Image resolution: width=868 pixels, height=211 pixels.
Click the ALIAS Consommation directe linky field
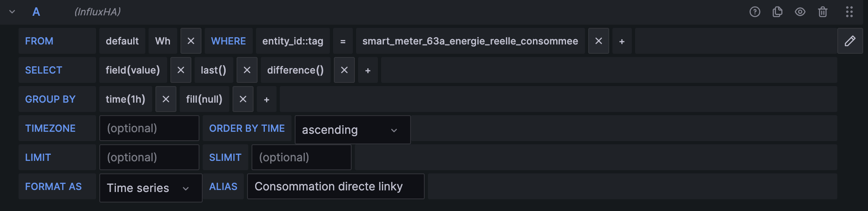coord(335,186)
